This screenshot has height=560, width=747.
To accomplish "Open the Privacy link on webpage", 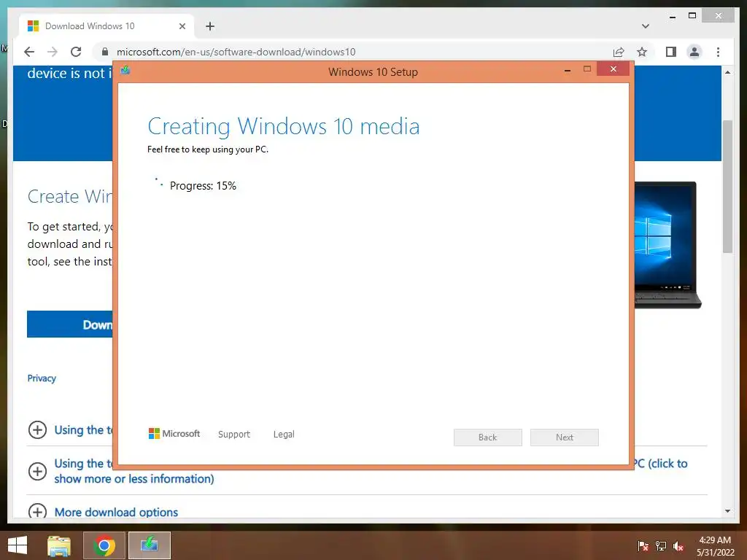I will click(42, 378).
